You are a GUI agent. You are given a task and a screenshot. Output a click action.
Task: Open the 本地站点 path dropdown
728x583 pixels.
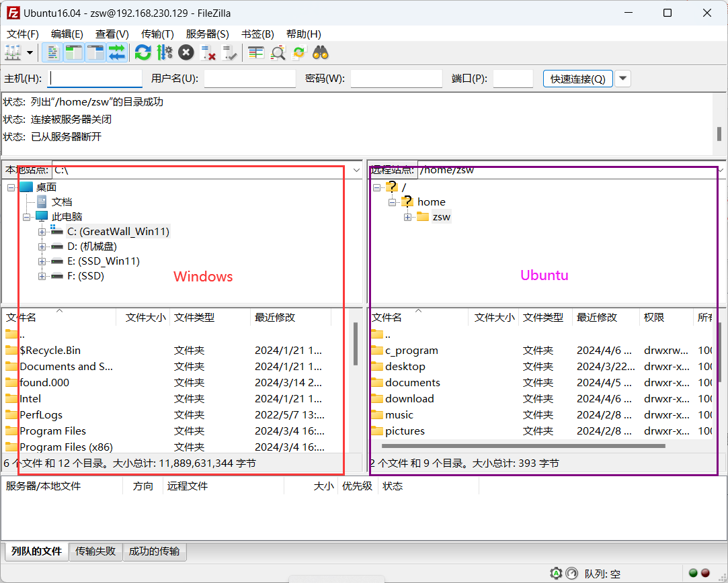(x=356, y=170)
